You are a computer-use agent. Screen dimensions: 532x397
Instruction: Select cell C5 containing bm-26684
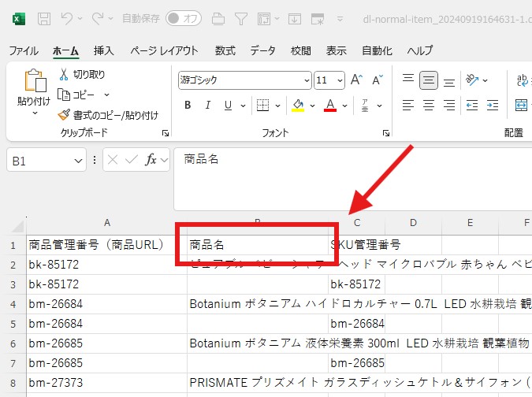[x=357, y=324]
